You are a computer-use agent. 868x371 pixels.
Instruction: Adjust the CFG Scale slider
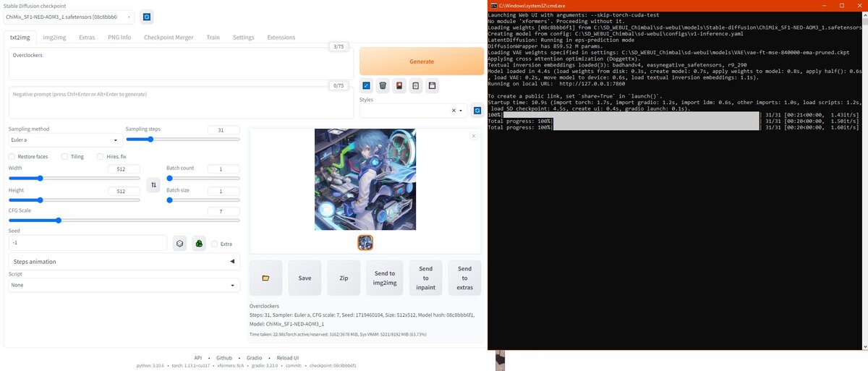pyautogui.click(x=124, y=221)
